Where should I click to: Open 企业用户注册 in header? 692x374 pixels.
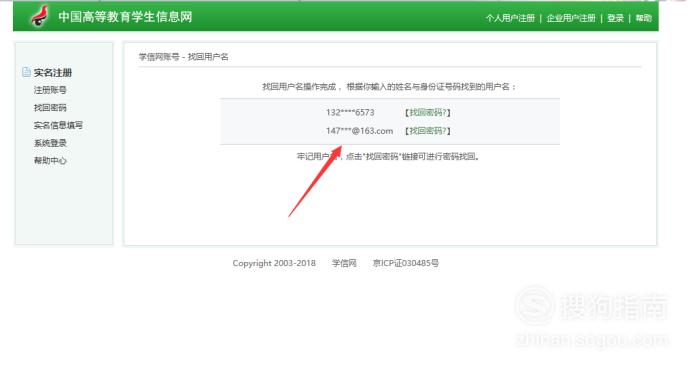coord(571,18)
